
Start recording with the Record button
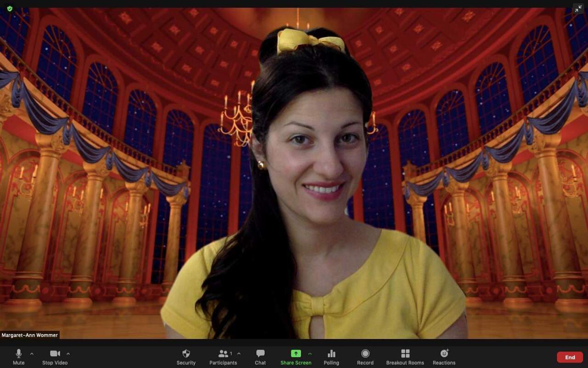(x=365, y=357)
